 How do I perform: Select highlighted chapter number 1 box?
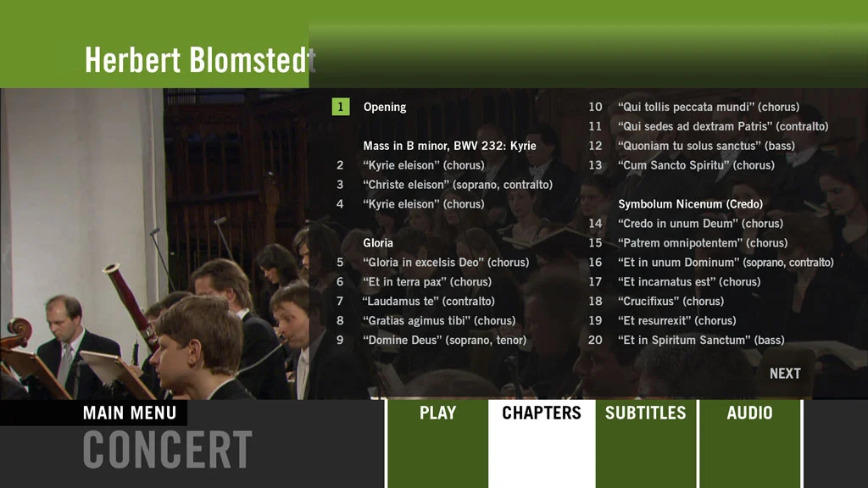pyautogui.click(x=341, y=107)
